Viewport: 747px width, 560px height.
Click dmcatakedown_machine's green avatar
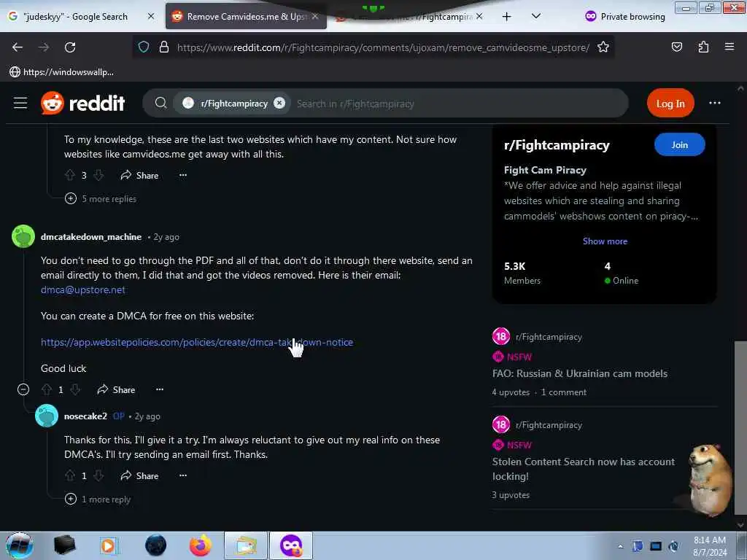point(23,236)
